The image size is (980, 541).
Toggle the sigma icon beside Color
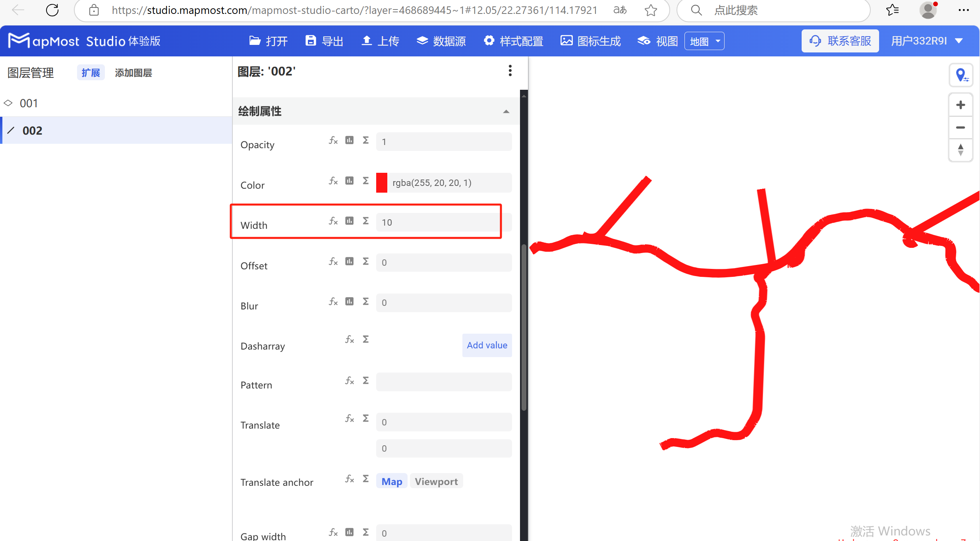tap(365, 181)
